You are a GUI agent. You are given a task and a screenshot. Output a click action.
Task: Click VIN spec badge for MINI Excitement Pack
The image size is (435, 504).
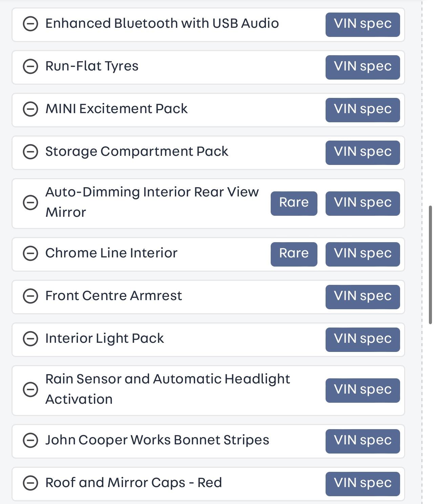pos(362,110)
